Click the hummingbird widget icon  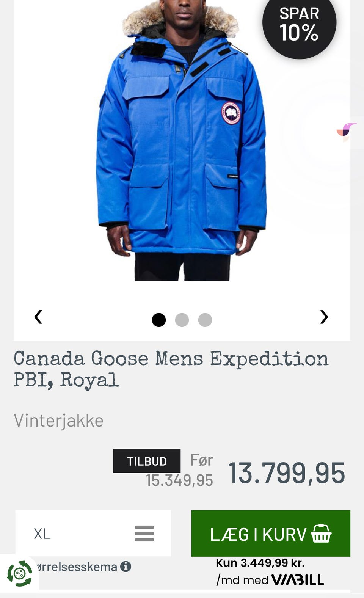[346, 131]
